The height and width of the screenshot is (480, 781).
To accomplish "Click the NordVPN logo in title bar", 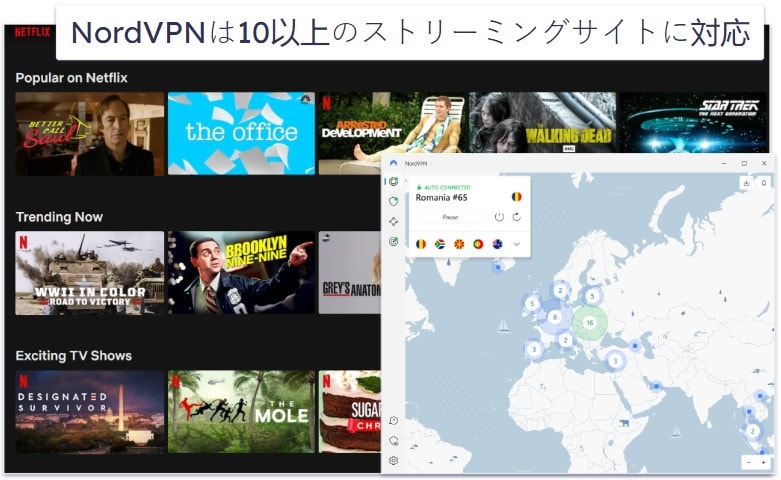I will [393, 163].
